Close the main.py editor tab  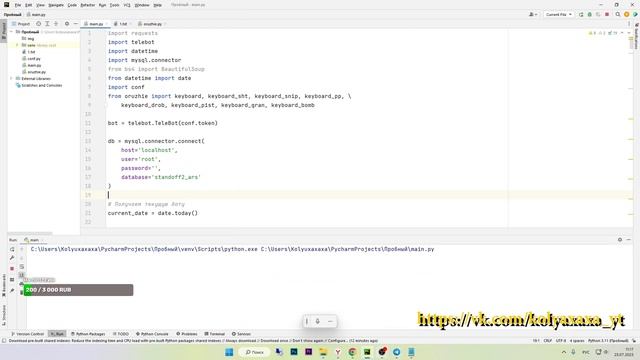[107, 24]
